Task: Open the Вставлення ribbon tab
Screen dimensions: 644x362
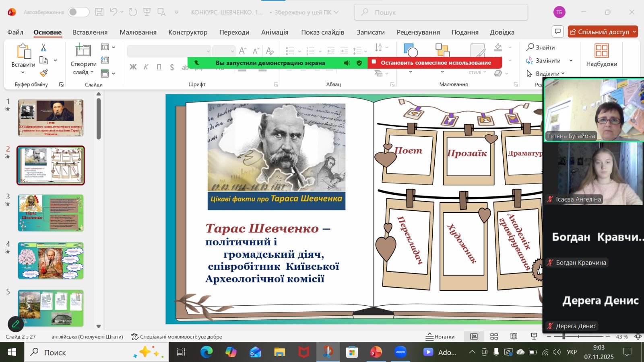Action: 90,32
